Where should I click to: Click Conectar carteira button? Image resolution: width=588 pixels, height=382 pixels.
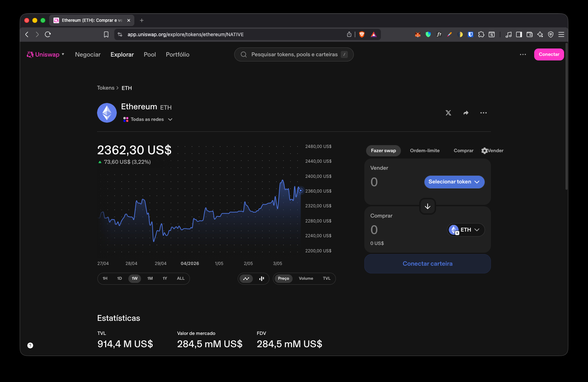(x=428, y=264)
